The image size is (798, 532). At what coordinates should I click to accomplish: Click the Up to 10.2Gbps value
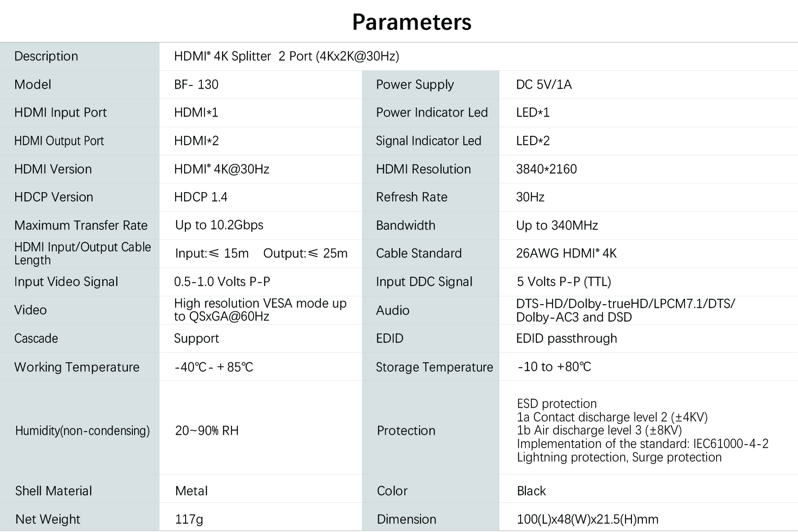tap(219, 225)
